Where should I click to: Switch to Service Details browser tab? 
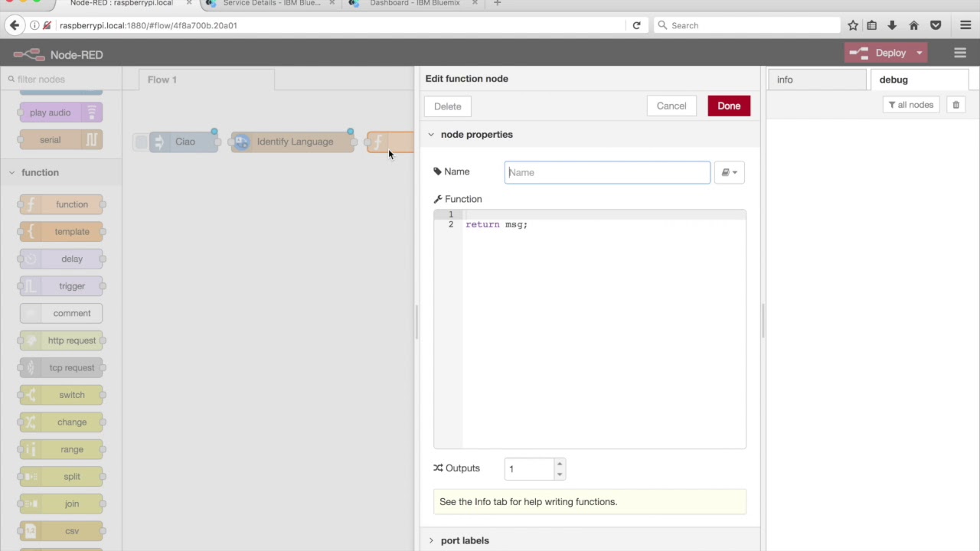(x=271, y=4)
